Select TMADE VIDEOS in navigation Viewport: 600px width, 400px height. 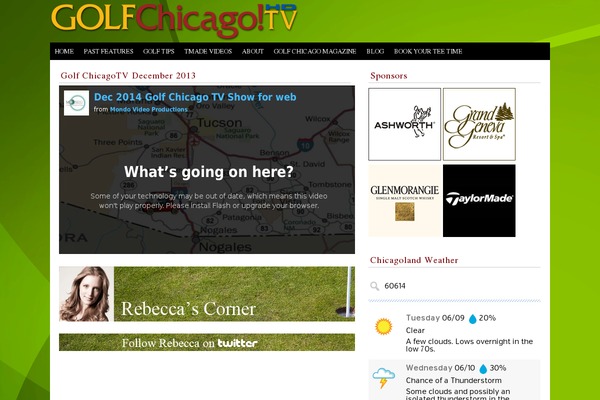point(208,51)
